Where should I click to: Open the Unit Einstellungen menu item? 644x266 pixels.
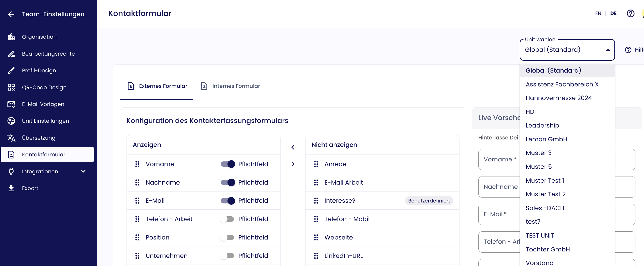[45, 121]
